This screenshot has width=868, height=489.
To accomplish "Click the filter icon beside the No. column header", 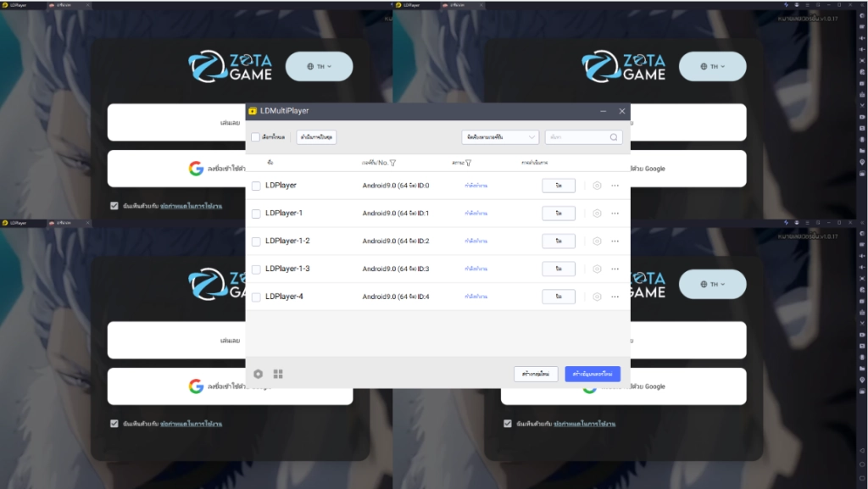I will coord(393,163).
